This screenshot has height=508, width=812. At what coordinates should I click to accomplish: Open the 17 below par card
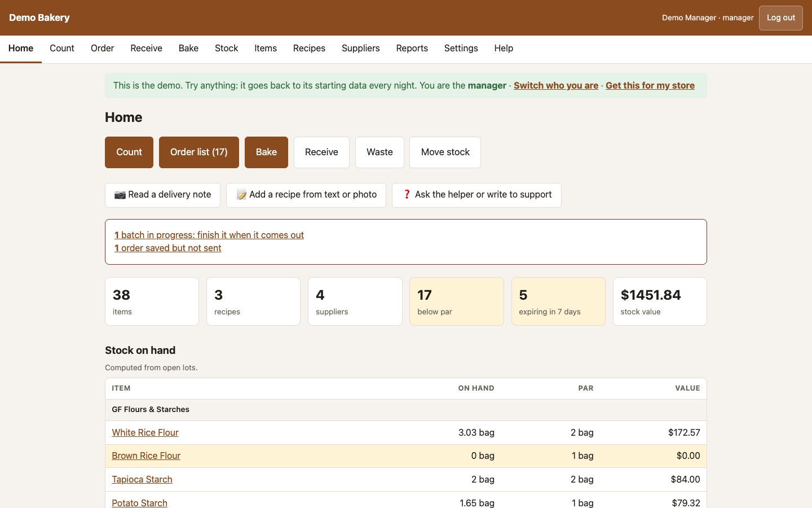coord(457,301)
